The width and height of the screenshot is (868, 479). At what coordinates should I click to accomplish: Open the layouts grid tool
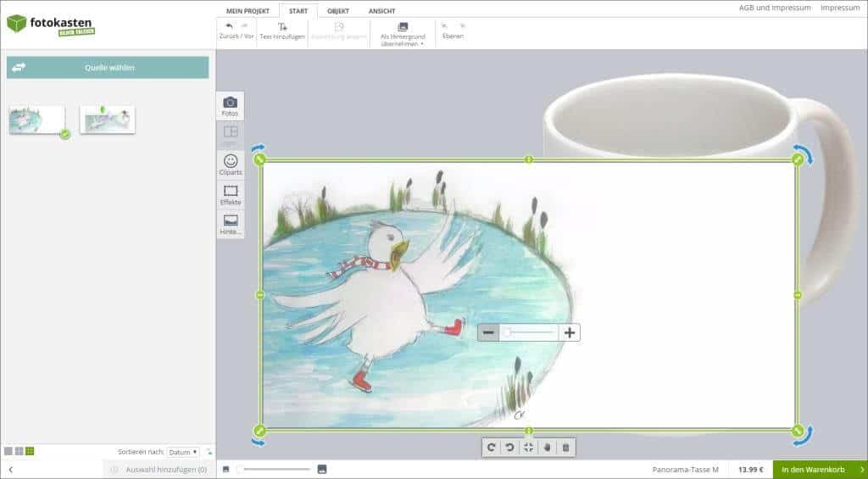point(231,136)
